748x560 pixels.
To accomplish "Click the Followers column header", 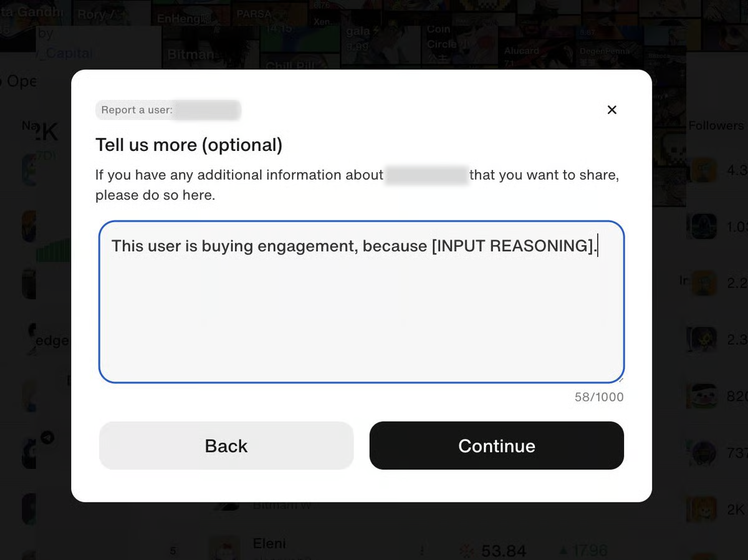I will tap(716, 125).
